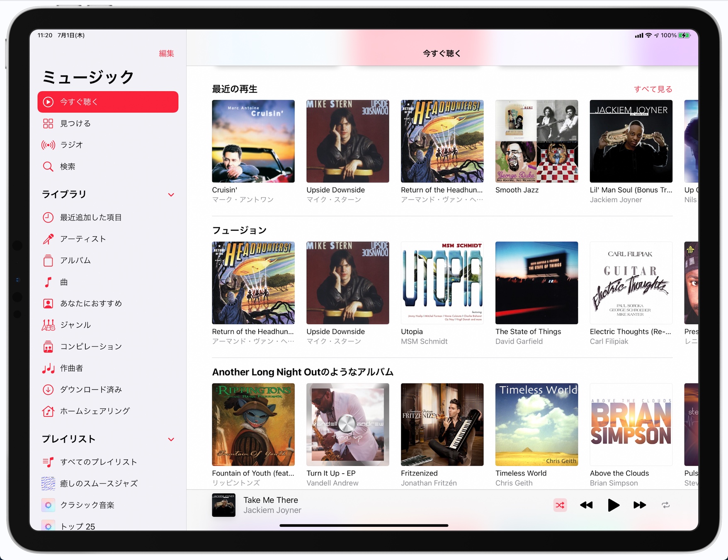Image resolution: width=728 pixels, height=560 pixels.
Task: Open the Fritzenized album cover
Action: pyautogui.click(x=442, y=424)
